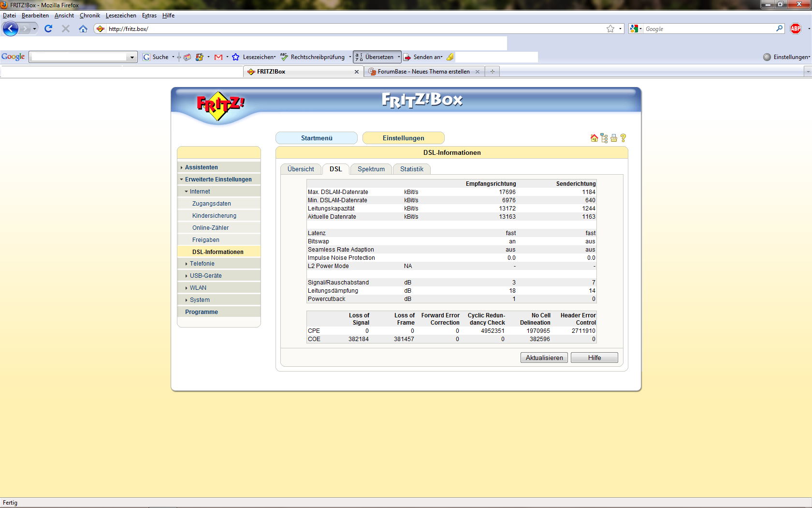Reload the page with refresh icon

[48, 29]
